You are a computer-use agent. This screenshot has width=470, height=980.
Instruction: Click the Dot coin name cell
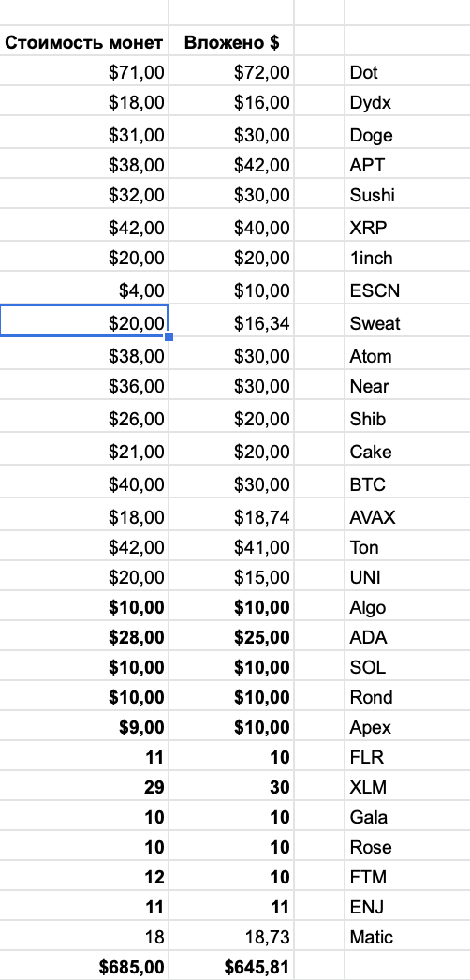[407, 72]
